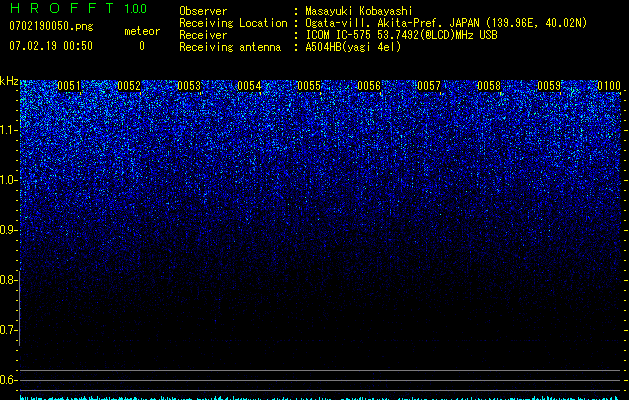This screenshot has width=629, height=400.
Task: Click time marker 0053
Action: (x=189, y=86)
